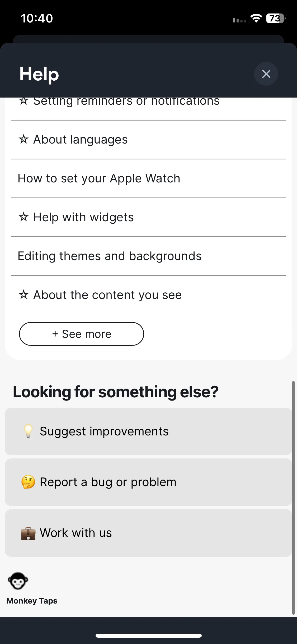Close the Help sheet with X
The image size is (297, 644).
point(266,74)
